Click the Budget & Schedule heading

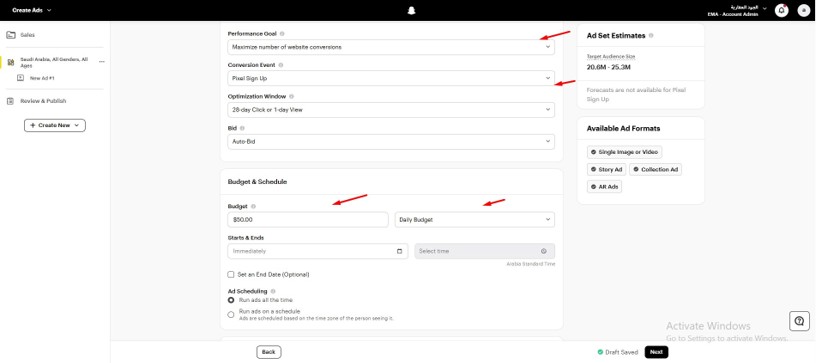(257, 182)
